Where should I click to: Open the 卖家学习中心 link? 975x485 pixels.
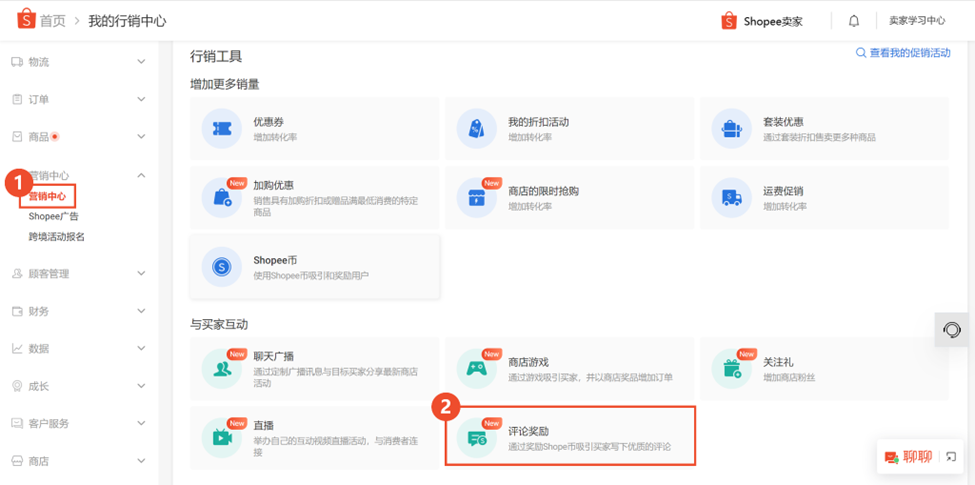pyautogui.click(x=917, y=21)
